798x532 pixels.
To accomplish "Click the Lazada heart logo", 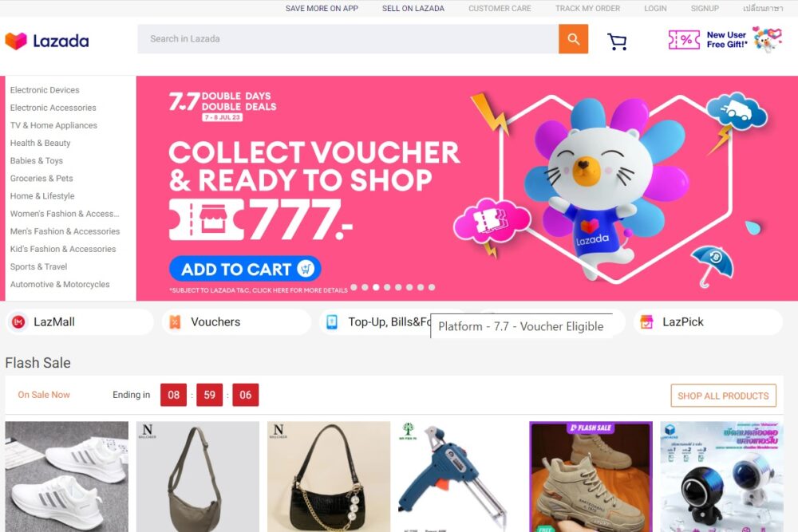I will point(16,41).
